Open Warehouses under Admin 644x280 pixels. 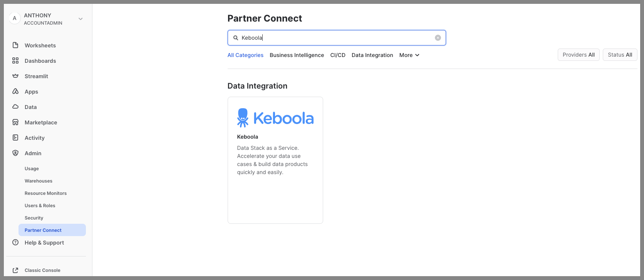[x=39, y=181]
